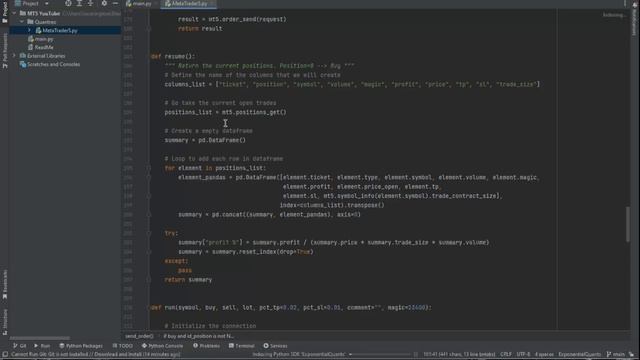Open the editor tabs more options menu
Screen dimensions: 640x360
click(625, 4)
